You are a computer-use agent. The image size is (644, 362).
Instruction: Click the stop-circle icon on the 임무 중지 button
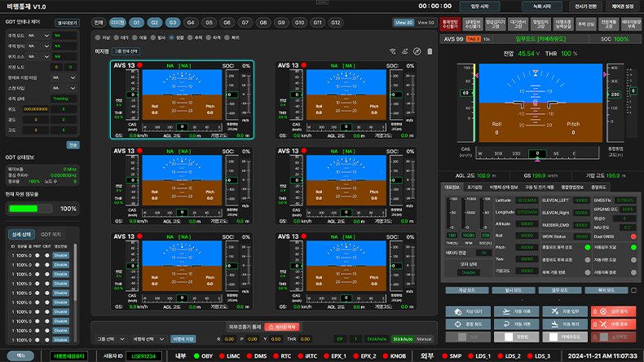(603, 311)
